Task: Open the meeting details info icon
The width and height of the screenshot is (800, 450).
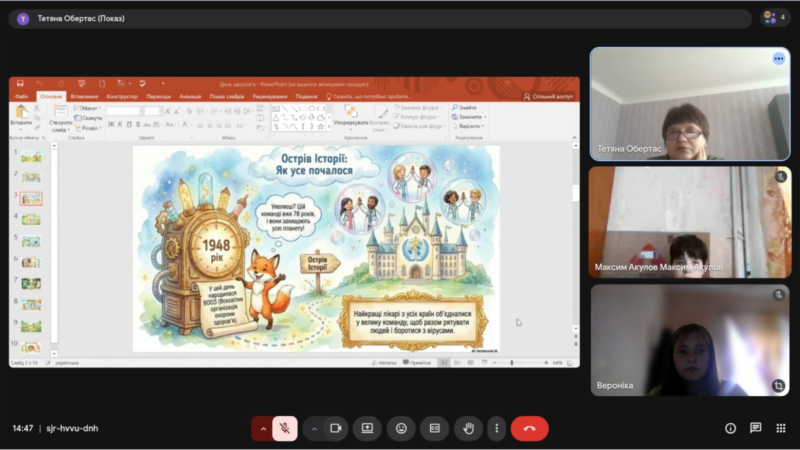Action: tap(730, 428)
